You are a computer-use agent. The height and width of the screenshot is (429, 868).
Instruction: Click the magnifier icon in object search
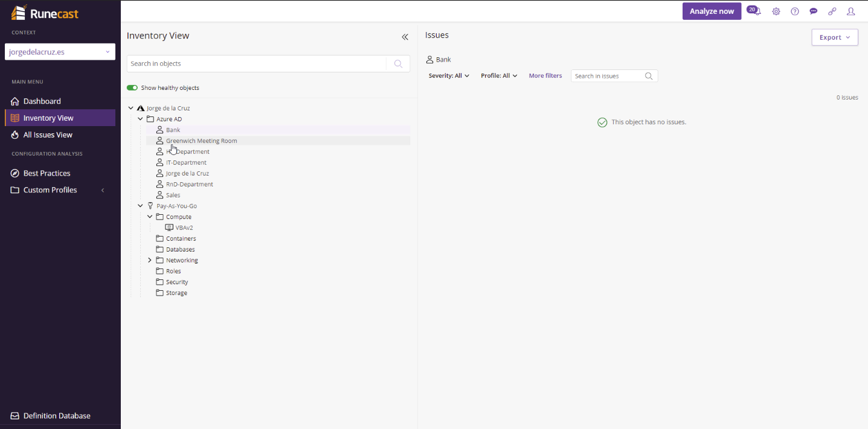tap(398, 63)
